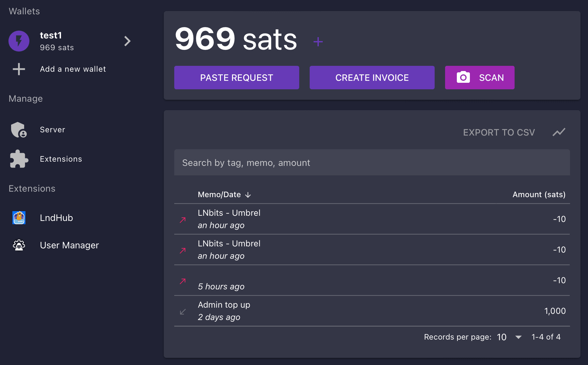Click the outgoing arrow of the top LNbits - Umbrel payment

(x=183, y=220)
